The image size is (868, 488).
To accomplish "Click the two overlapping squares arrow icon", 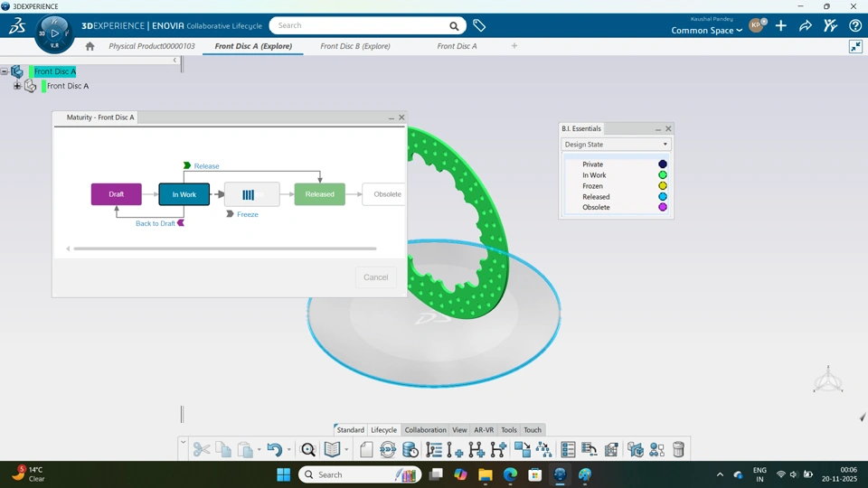I will point(522,449).
